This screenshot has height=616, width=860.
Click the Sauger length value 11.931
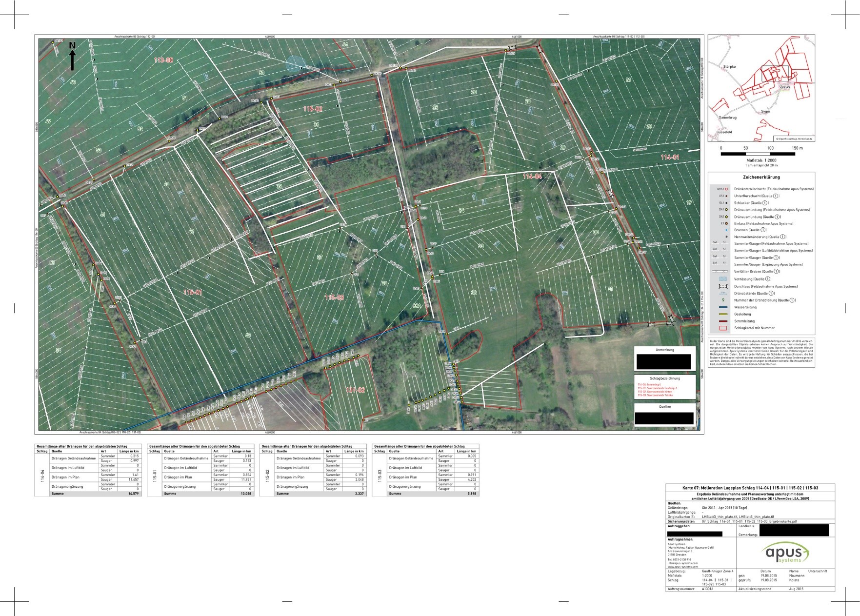(x=245, y=479)
